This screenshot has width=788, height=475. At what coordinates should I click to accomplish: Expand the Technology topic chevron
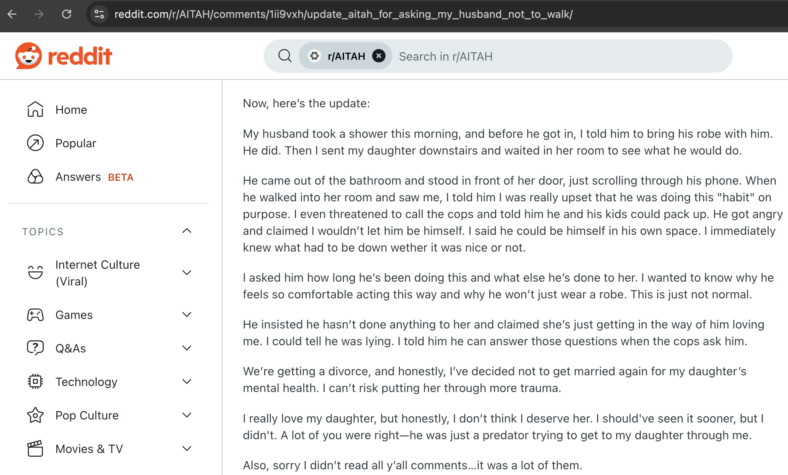186,382
